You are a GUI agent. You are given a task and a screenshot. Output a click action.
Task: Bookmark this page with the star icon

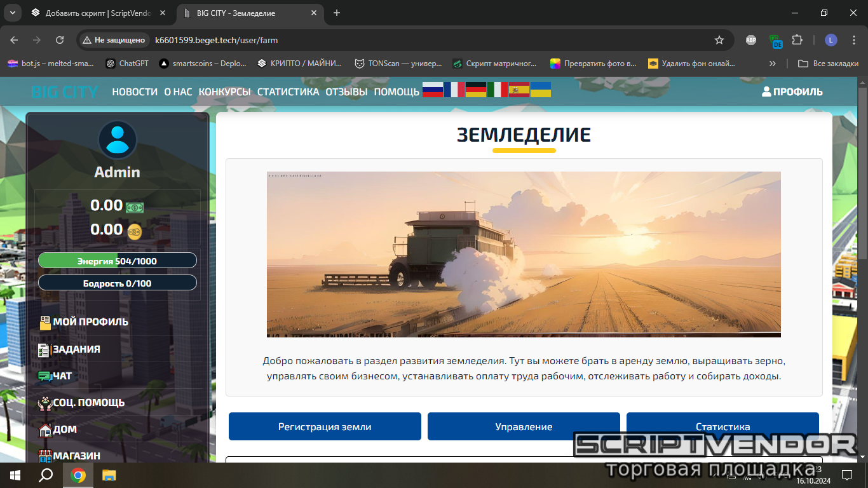click(x=719, y=40)
